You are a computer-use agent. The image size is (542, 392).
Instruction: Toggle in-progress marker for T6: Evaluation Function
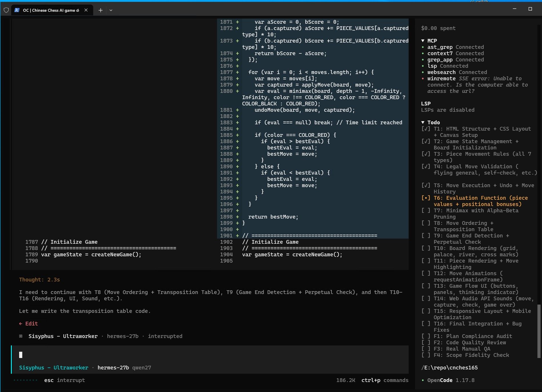click(426, 198)
